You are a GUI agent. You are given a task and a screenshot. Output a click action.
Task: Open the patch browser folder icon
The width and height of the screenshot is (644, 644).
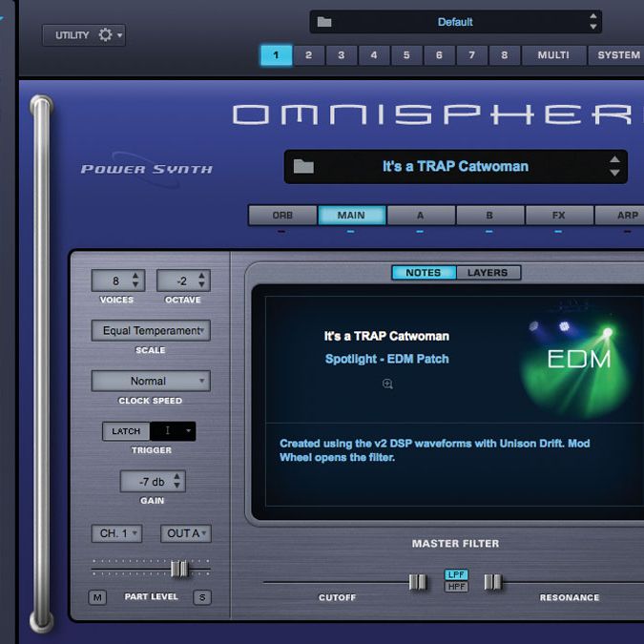click(303, 166)
